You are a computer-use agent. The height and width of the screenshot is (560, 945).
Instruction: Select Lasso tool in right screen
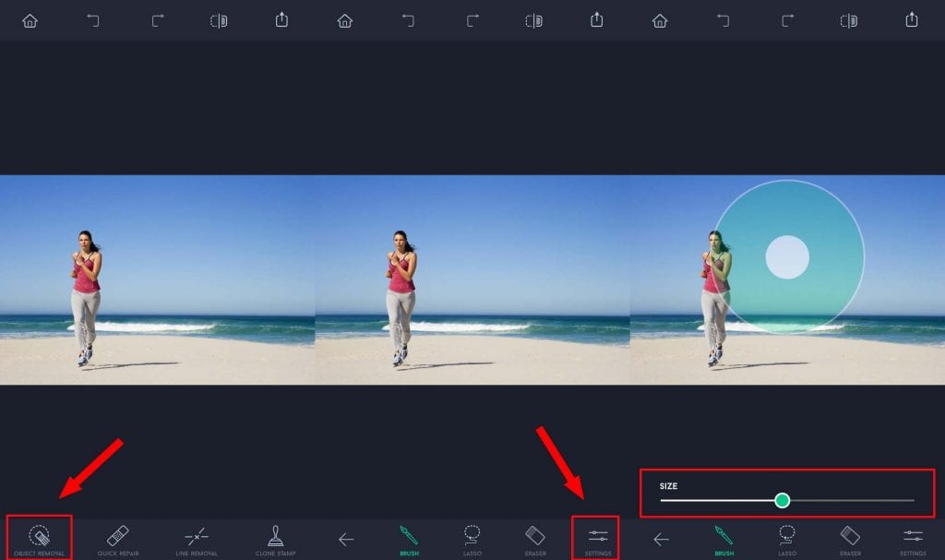pos(787,540)
